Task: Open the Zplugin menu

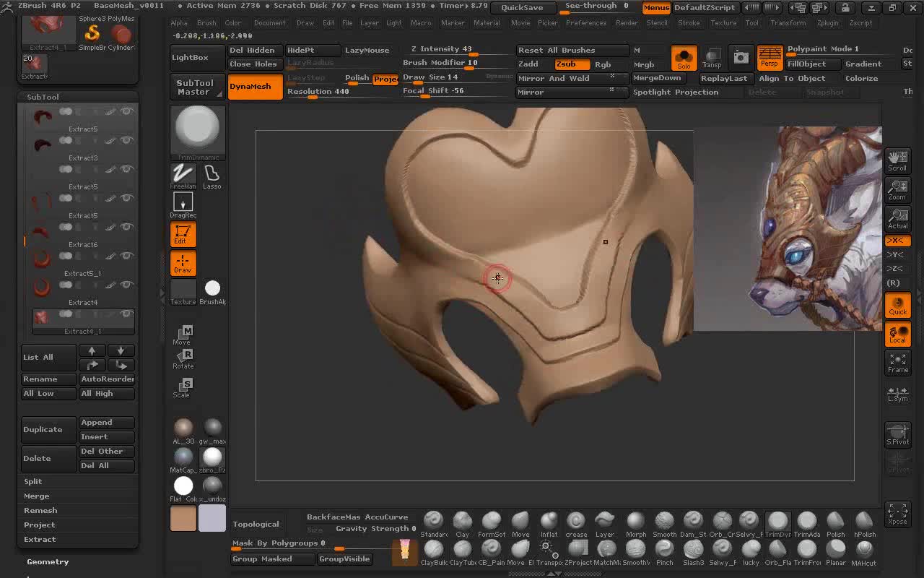Action: pos(827,23)
